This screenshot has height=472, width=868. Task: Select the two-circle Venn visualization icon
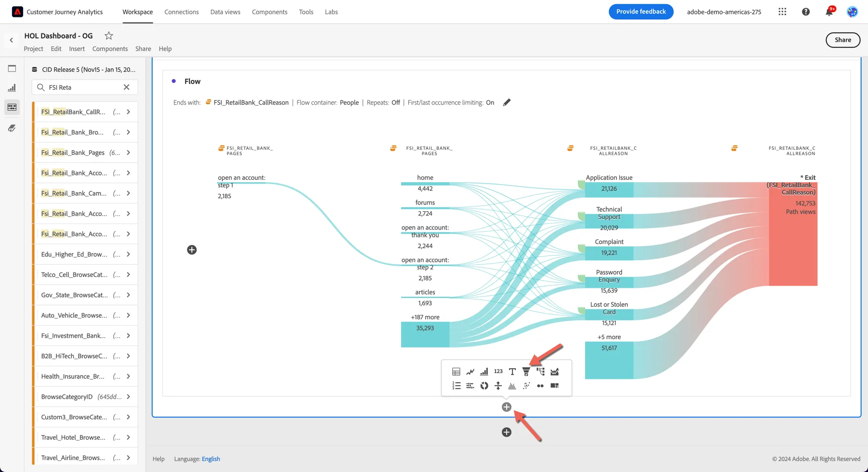(541, 386)
